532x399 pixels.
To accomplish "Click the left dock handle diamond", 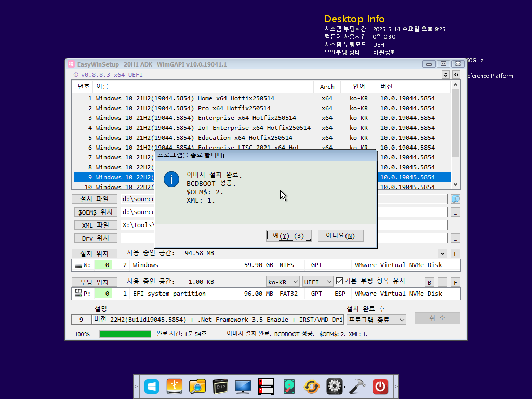I will coord(136,387).
